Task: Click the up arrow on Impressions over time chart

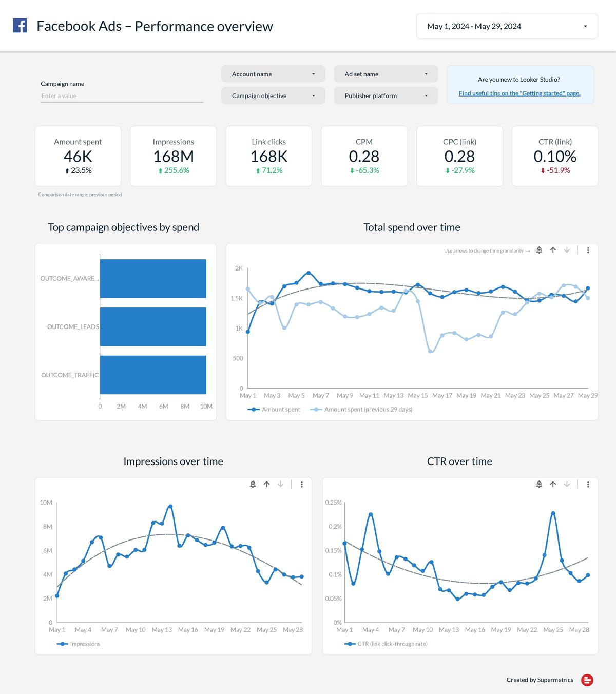Action: coord(266,484)
